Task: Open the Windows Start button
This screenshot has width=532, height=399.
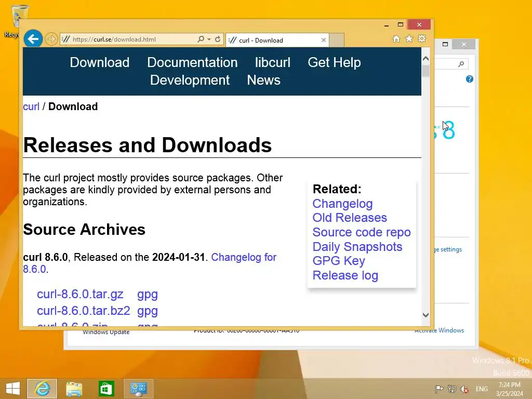Action: (x=12, y=389)
